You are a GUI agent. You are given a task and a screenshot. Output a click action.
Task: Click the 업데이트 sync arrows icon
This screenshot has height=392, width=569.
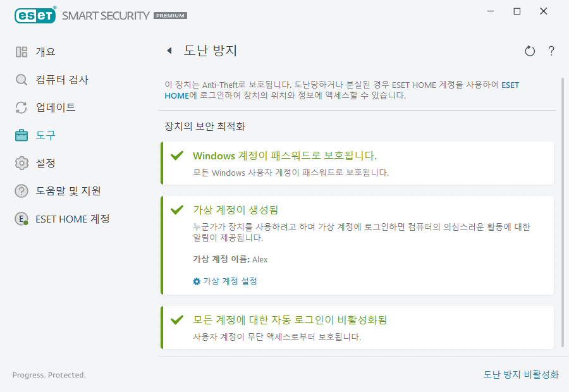(21, 107)
